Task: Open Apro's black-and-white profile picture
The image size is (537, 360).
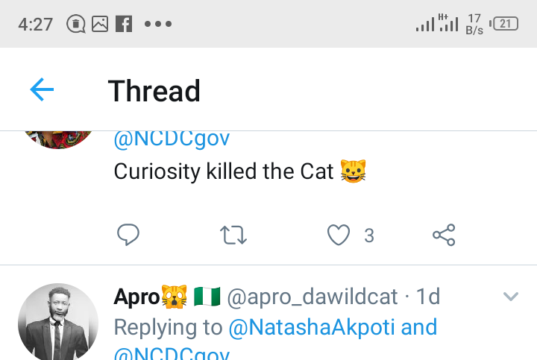Action: pyautogui.click(x=58, y=322)
